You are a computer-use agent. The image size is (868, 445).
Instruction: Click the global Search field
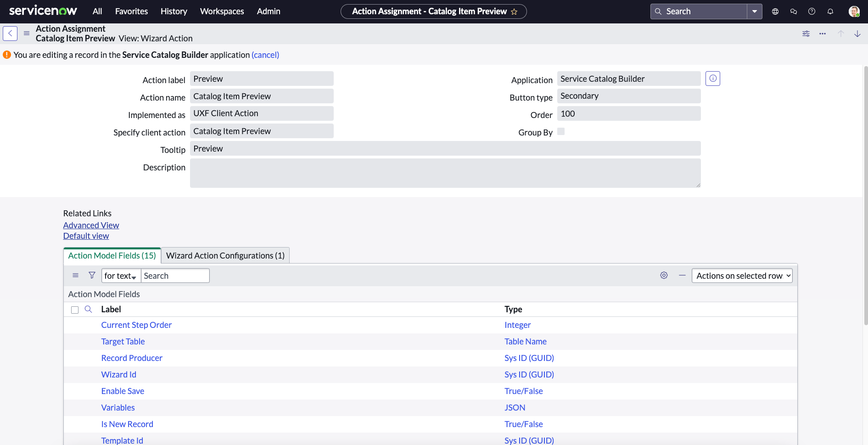(x=699, y=11)
